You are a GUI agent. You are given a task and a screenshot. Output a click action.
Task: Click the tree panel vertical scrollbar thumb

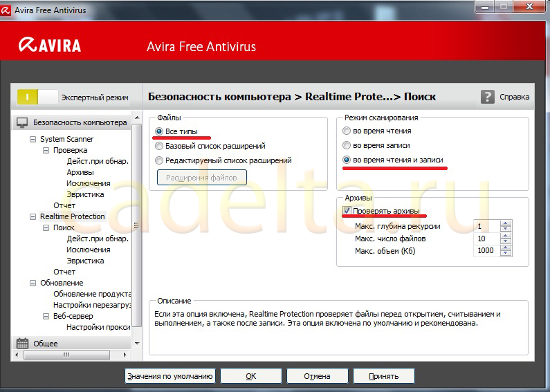137,225
